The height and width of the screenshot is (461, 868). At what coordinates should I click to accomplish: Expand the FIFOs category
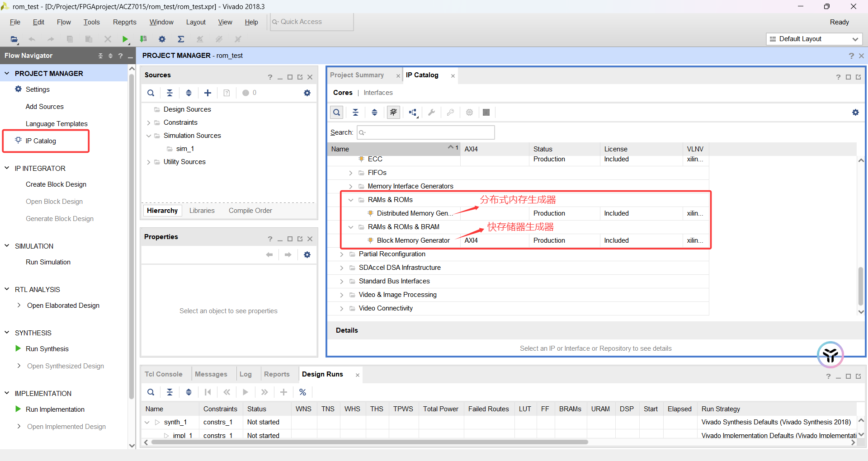pos(351,173)
